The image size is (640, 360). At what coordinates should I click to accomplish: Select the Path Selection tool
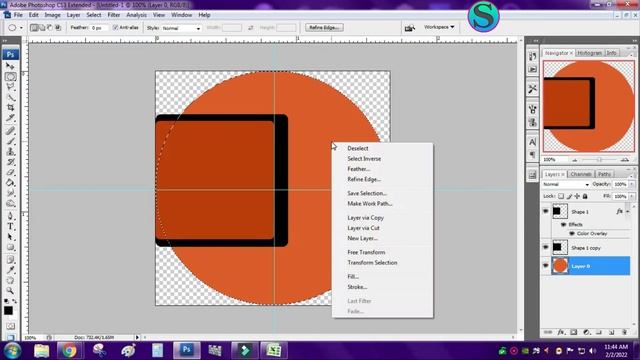click(x=10, y=237)
